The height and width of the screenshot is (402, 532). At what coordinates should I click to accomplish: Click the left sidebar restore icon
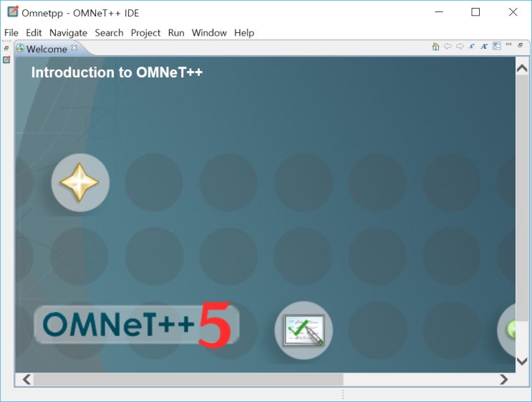pos(6,49)
